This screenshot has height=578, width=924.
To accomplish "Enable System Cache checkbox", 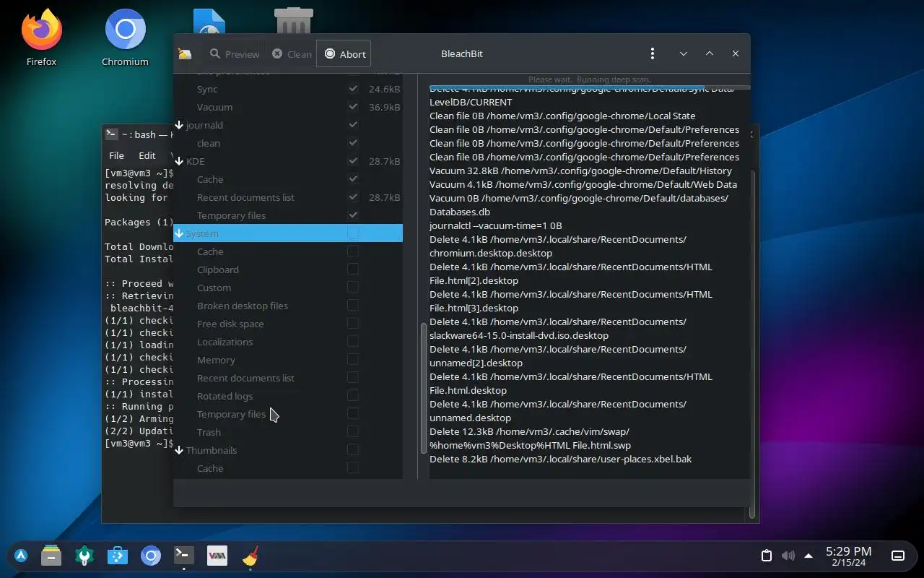I will 353,251.
